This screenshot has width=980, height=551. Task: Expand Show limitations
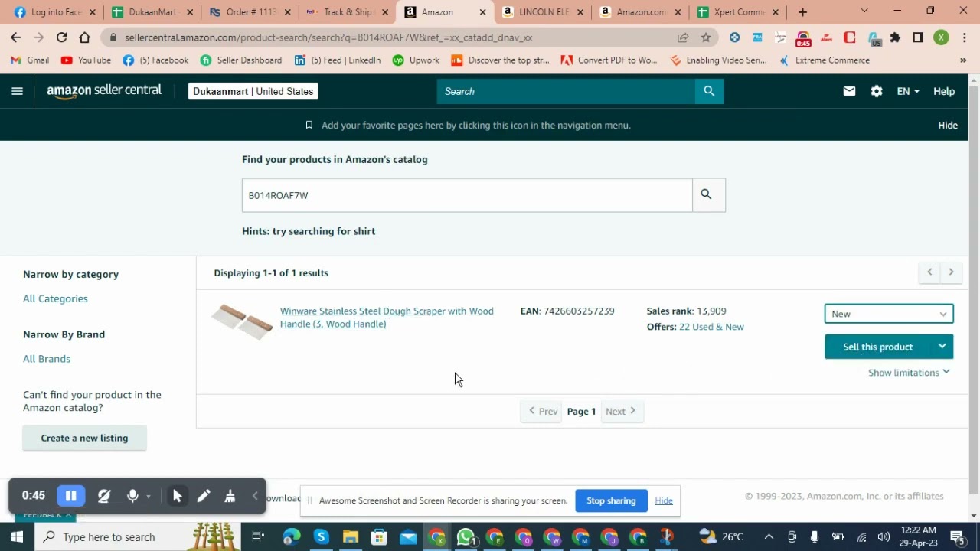click(x=909, y=373)
